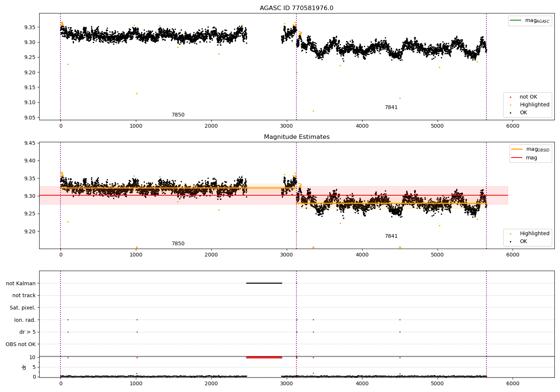Click the '9.20' y-tick in Magnitude Estimates plot

pos(30,231)
